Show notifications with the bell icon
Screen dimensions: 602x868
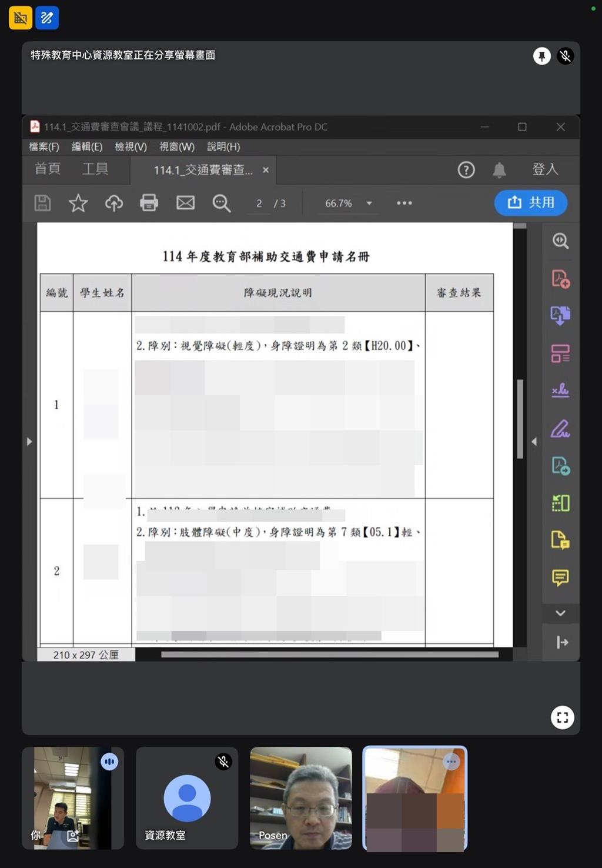[499, 170]
